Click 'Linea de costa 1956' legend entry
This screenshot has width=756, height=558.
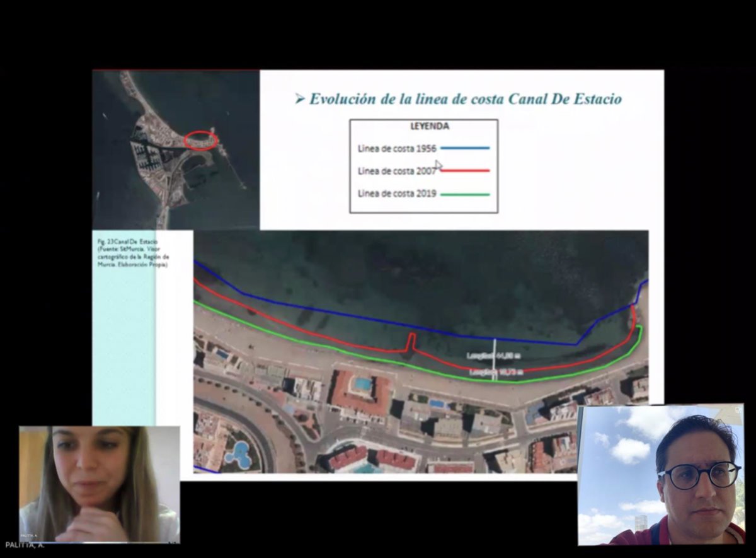point(397,149)
